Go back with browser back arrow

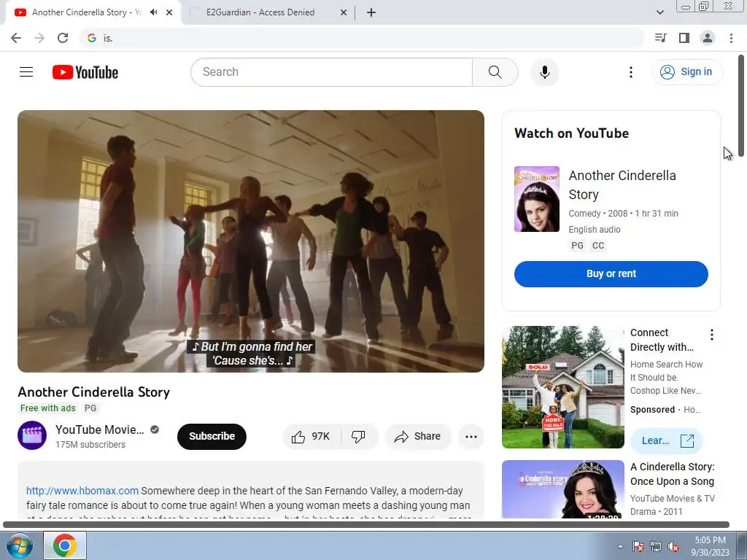click(16, 38)
